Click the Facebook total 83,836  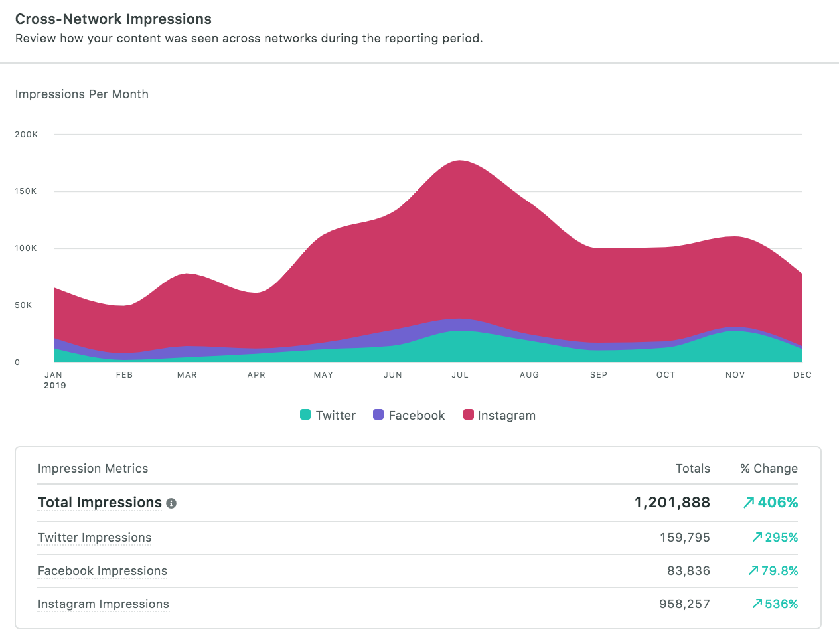689,571
